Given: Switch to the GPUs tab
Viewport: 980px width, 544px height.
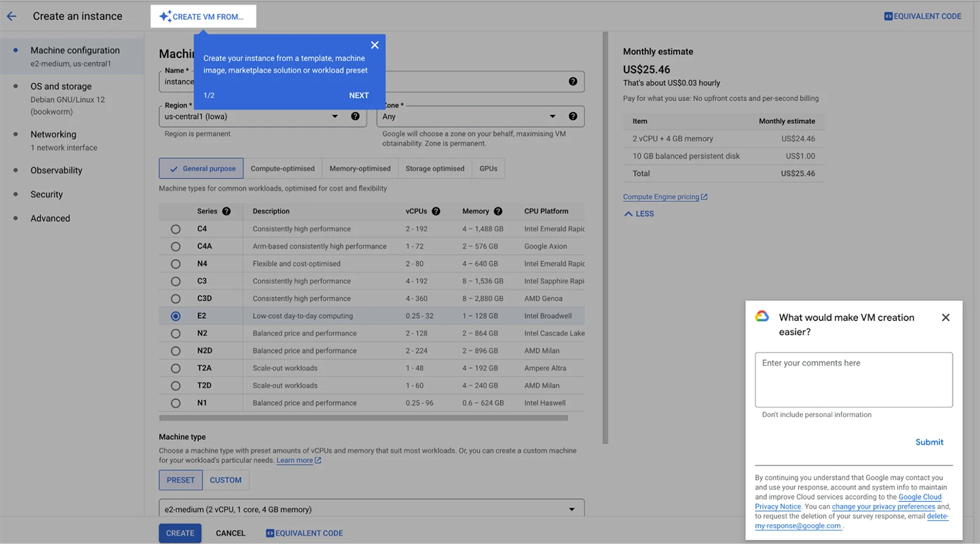Looking at the screenshot, I should [x=488, y=169].
